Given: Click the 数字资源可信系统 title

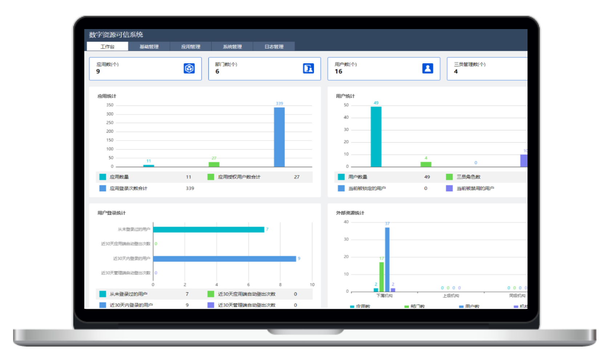Looking at the screenshot, I should pyautogui.click(x=116, y=35).
